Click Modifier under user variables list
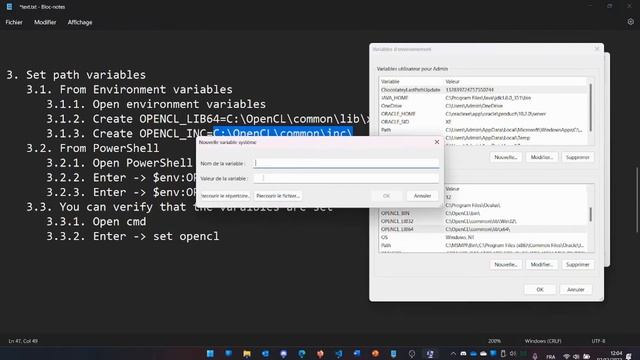Screen dimensions: 640x360 (542, 157)
